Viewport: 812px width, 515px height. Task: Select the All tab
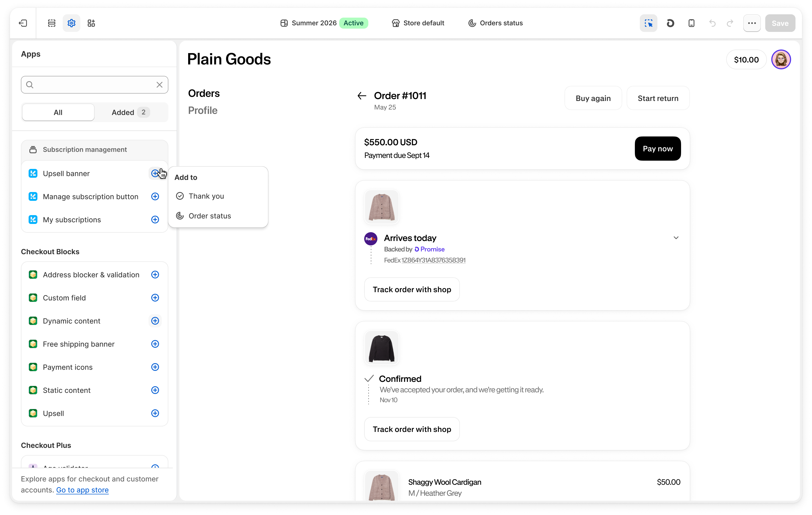tap(58, 112)
